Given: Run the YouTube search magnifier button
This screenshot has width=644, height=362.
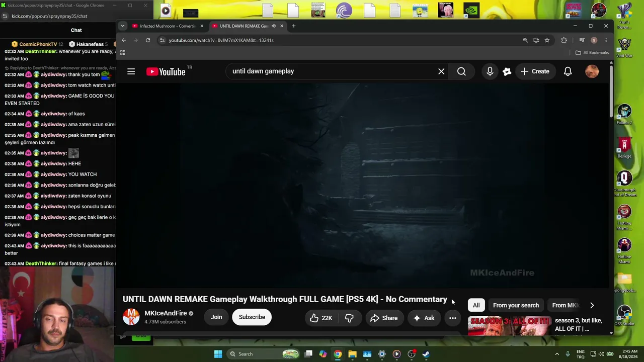Looking at the screenshot, I should [x=461, y=71].
